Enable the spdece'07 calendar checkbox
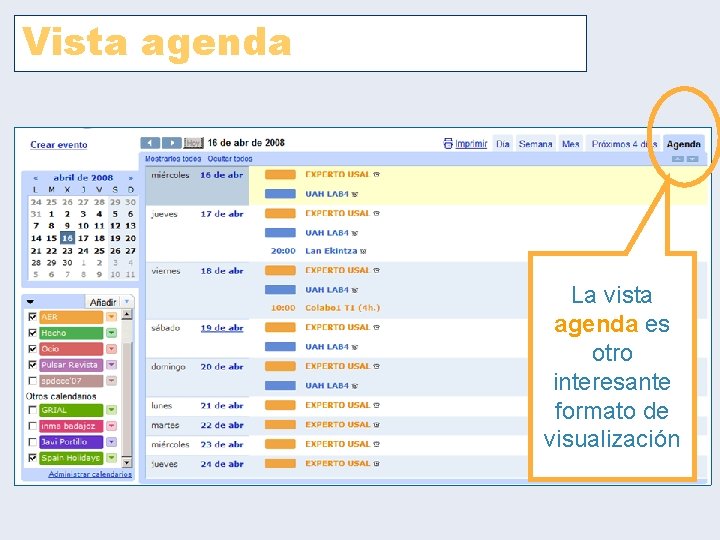Screen dimensions: 720x540 [x=33, y=381]
